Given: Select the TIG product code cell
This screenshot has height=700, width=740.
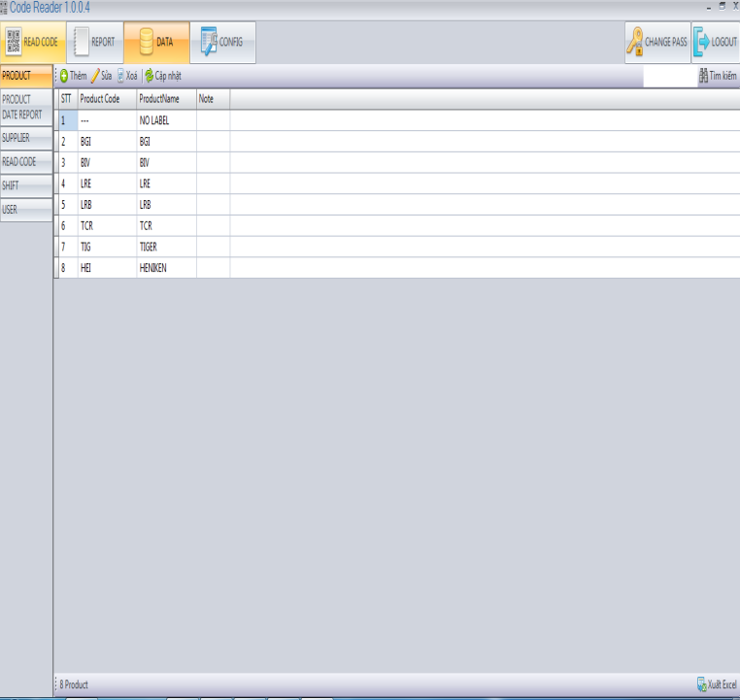Looking at the screenshot, I should [x=107, y=247].
